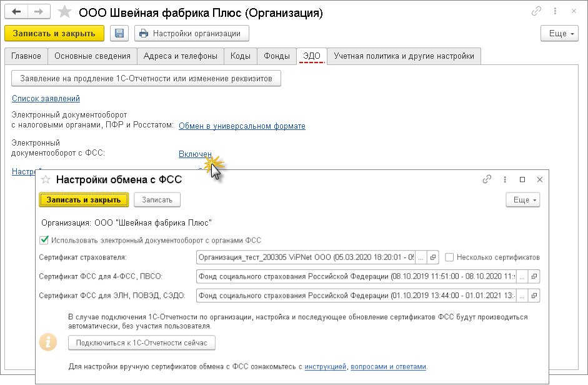
Task: Click the Сертификат ФСС для ЭЛН, ПОВЭД, СЭДО field
Action: click(356, 295)
